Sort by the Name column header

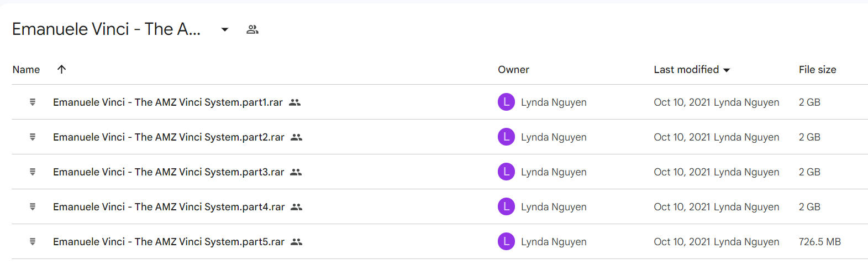26,69
